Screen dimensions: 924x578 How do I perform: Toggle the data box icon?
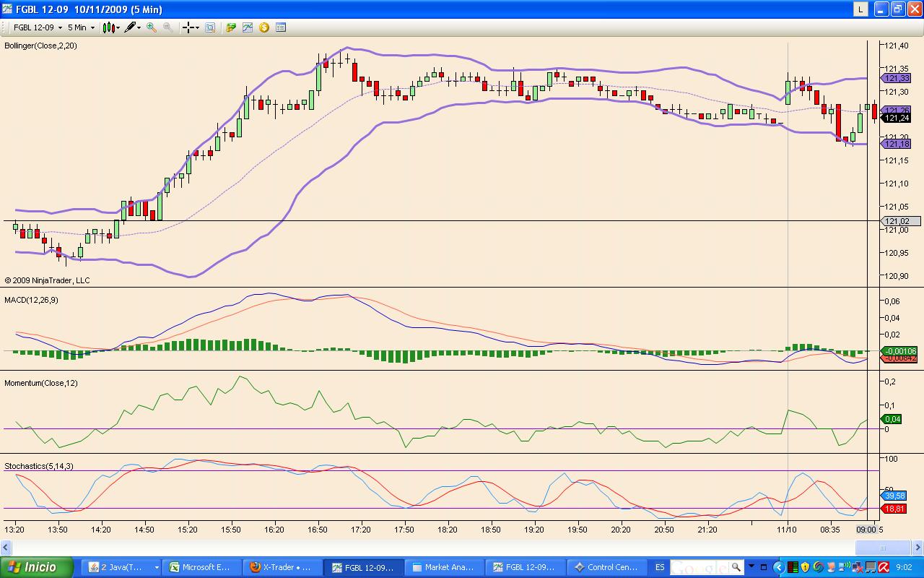[210, 27]
